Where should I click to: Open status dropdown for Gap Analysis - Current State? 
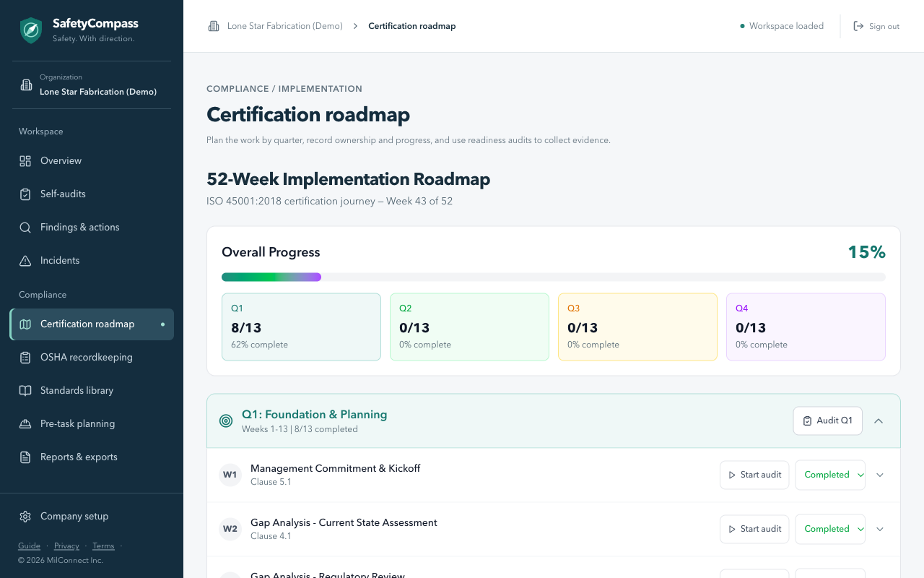tap(830, 529)
